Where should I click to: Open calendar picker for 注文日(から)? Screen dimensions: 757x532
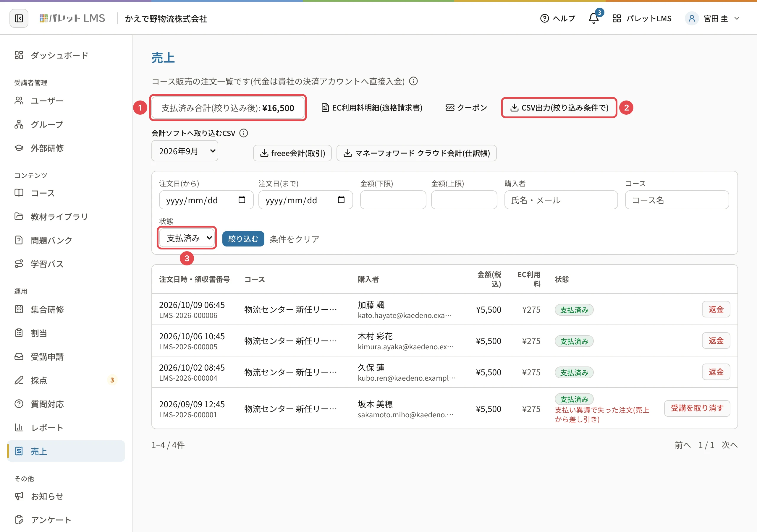(x=242, y=200)
